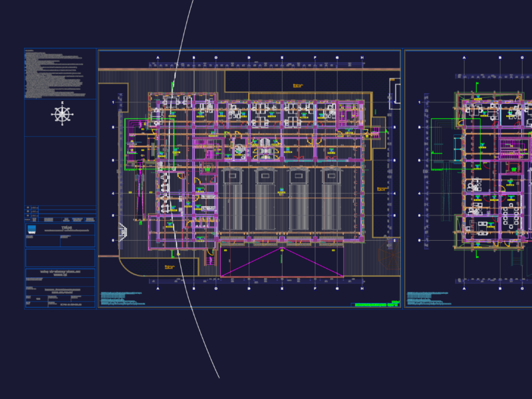Pick grid label "H" above the left floor plan
532x399 pixels.
click(x=362, y=58)
